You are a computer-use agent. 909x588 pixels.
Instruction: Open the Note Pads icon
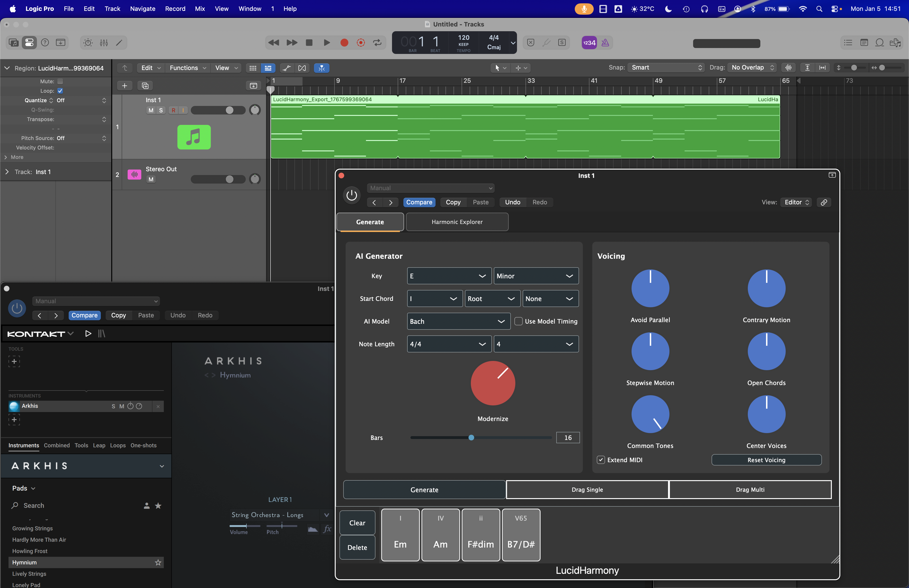pyautogui.click(x=864, y=43)
